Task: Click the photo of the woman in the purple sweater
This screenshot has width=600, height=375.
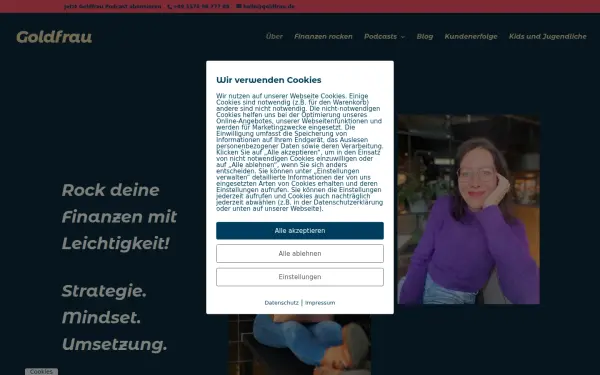Action: coord(469,209)
